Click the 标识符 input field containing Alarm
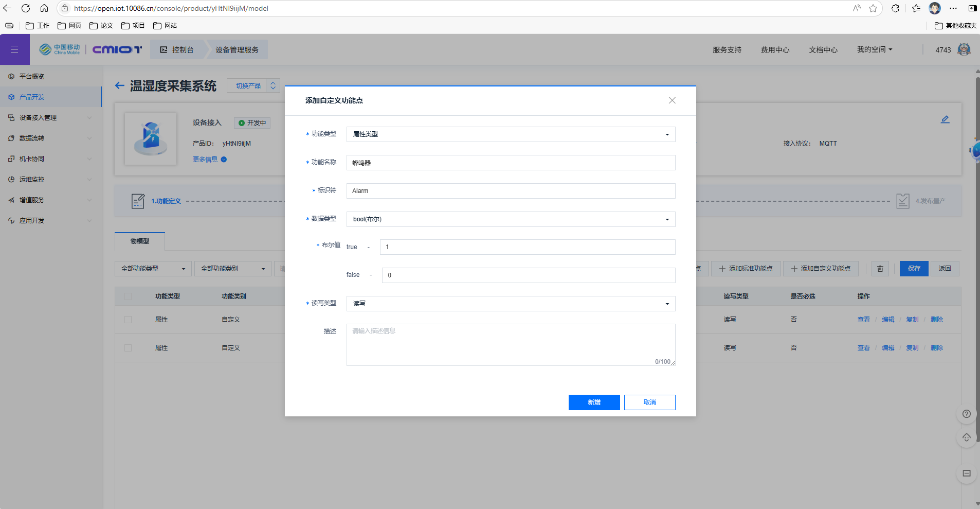980x509 pixels. point(511,191)
